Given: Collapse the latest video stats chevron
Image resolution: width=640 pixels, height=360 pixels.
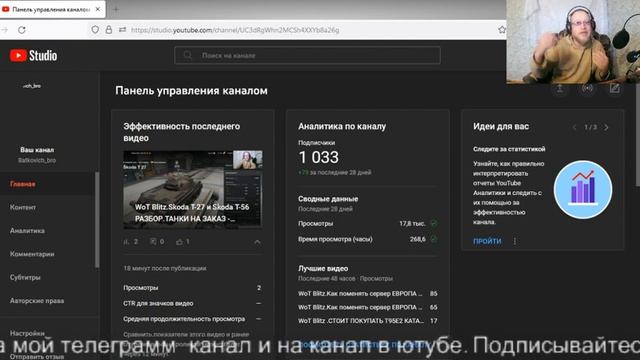Looking at the screenshot, I should point(257,242).
